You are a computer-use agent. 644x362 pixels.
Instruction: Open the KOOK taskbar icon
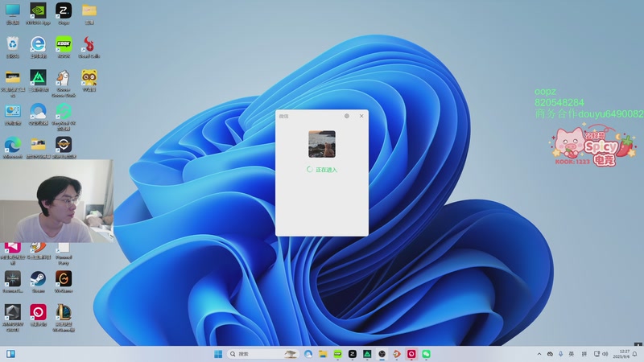pyautogui.click(x=337, y=354)
